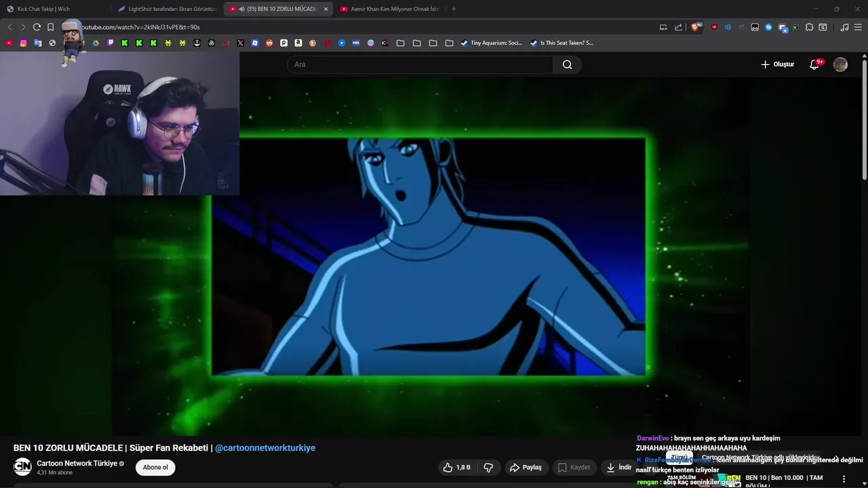
Task: Open the Is This Seat Taken bookmark
Action: pos(561,43)
